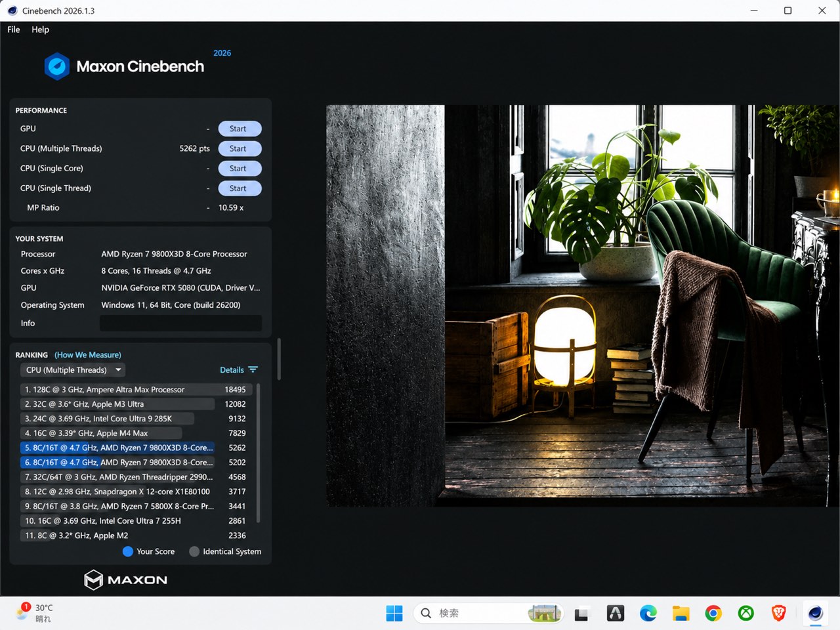Select the Apple M4 Max ranking row

tap(136, 433)
